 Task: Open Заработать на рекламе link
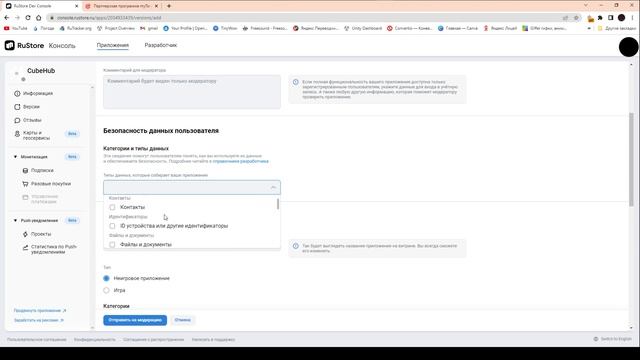coord(38,320)
